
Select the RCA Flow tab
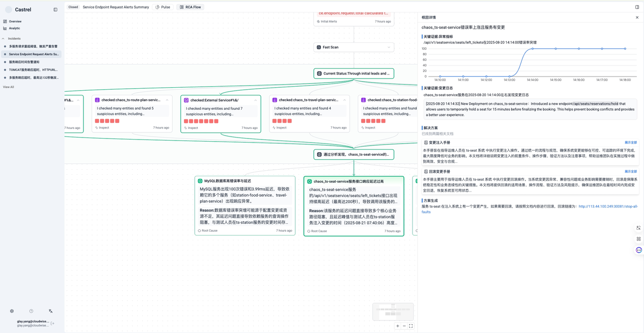[x=190, y=7]
